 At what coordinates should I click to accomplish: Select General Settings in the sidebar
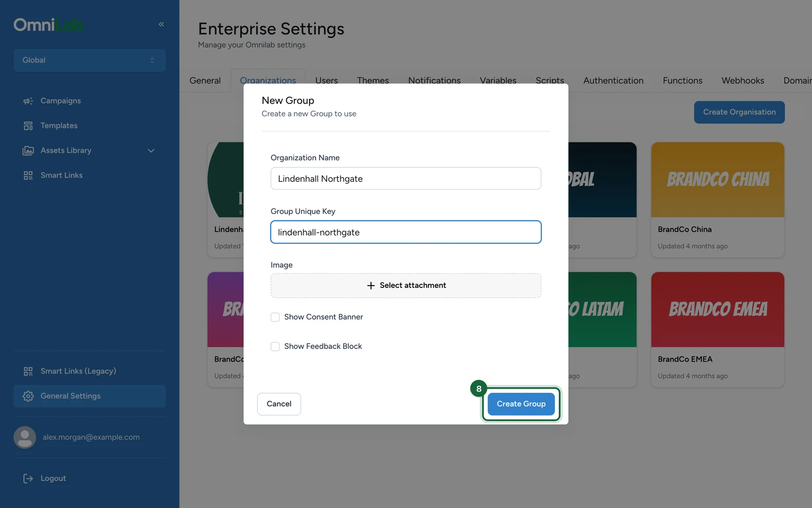tap(89, 396)
